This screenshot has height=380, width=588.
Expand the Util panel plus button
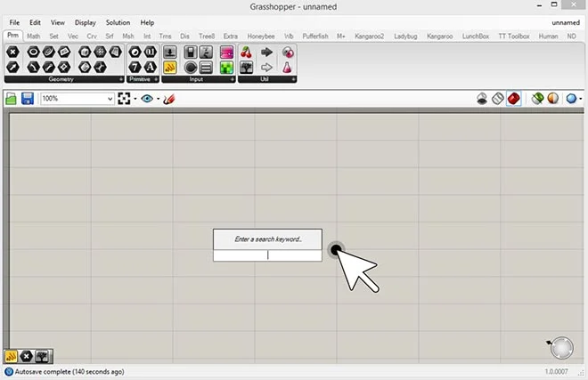[x=294, y=79]
